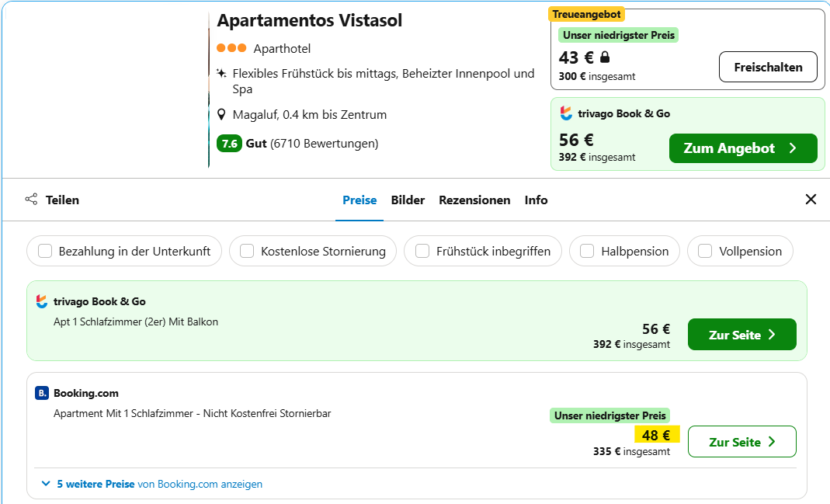Close the hotel details panel with X

coord(811,200)
